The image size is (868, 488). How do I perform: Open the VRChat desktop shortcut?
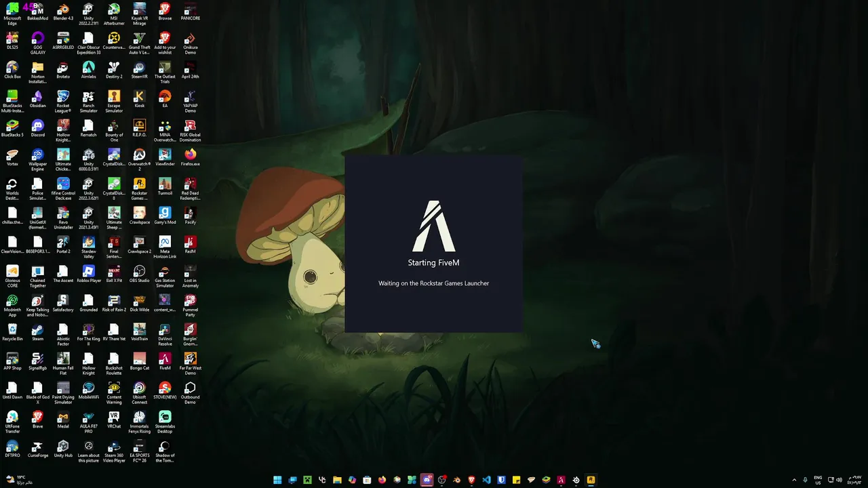point(114,421)
